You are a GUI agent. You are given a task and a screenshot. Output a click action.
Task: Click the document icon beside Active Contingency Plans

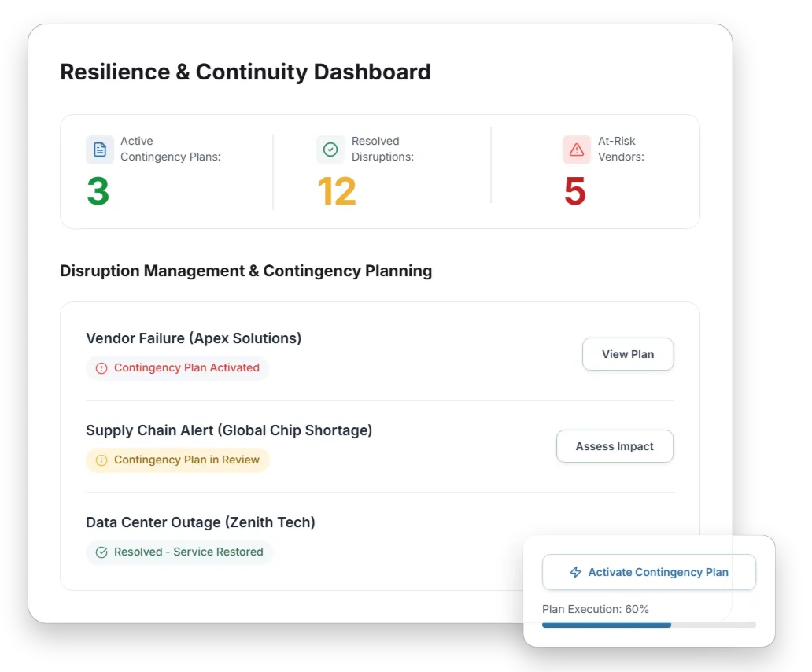click(100, 150)
